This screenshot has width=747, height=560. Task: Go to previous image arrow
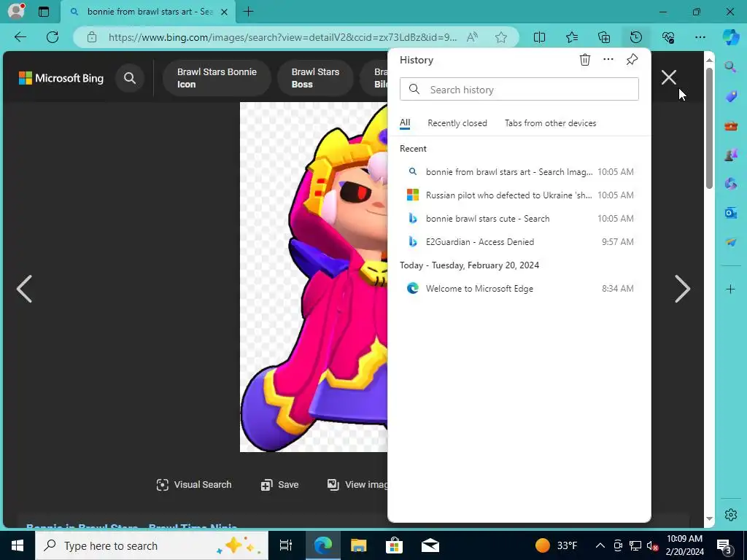24,289
